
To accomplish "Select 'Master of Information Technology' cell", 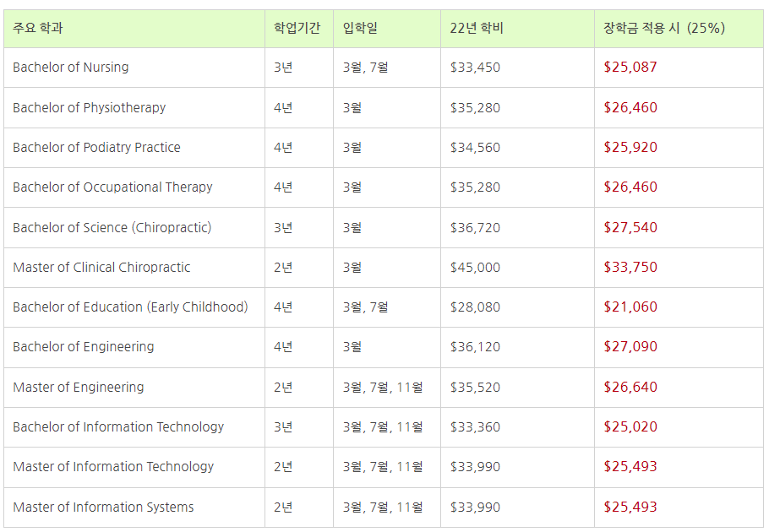I will pyautogui.click(x=134, y=467).
